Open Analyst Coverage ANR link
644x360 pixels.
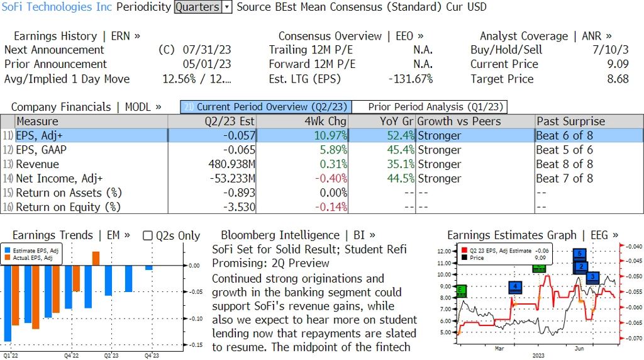click(x=545, y=36)
